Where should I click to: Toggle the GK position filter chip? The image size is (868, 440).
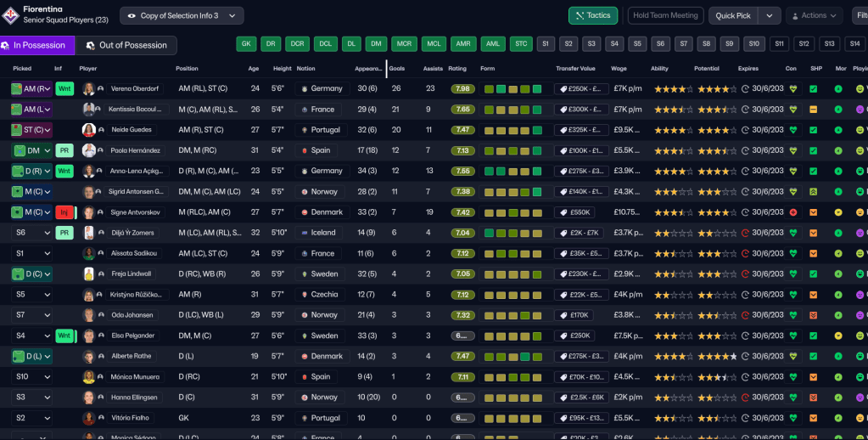coord(246,44)
